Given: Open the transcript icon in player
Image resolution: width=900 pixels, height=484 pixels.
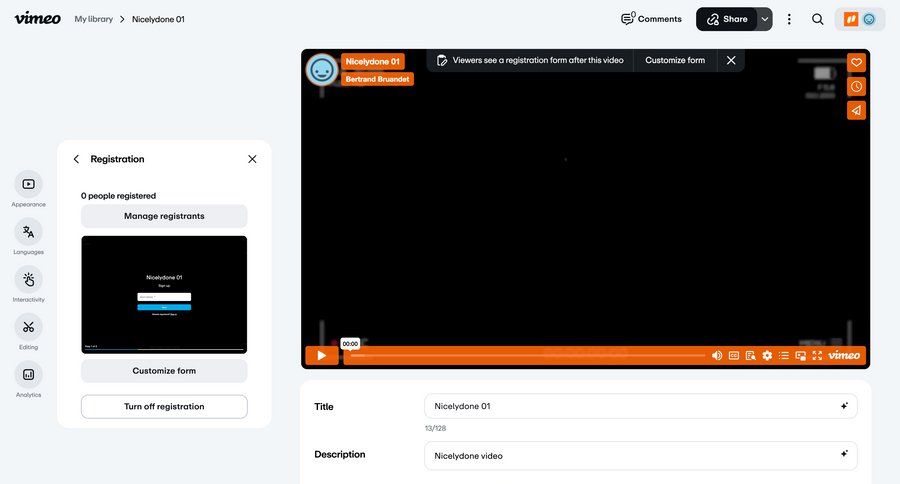Looking at the screenshot, I should coord(750,355).
